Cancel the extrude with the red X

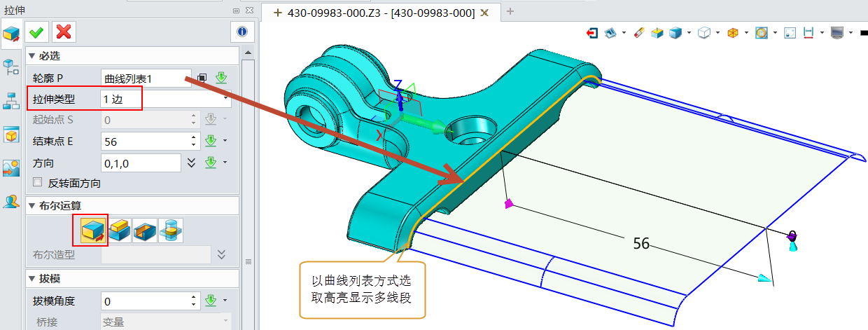click(x=64, y=32)
